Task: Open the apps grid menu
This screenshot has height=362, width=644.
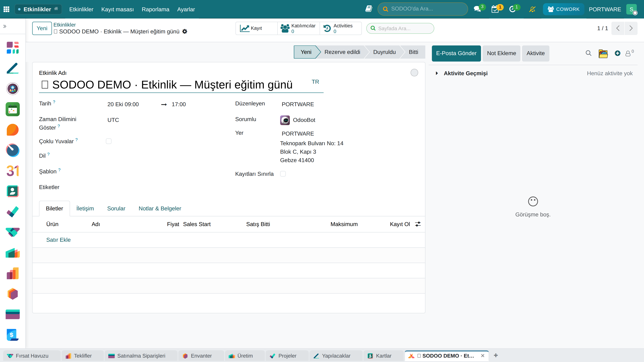Action: click(6, 9)
